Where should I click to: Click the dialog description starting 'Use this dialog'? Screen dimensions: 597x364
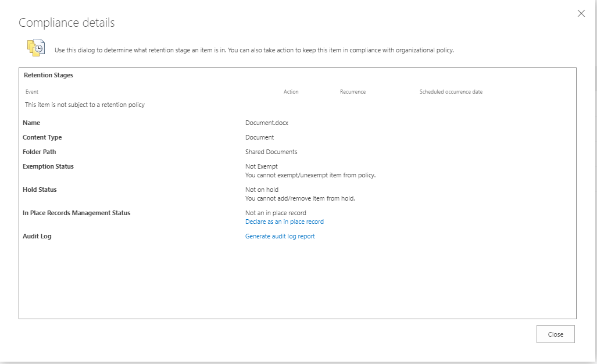tap(254, 50)
